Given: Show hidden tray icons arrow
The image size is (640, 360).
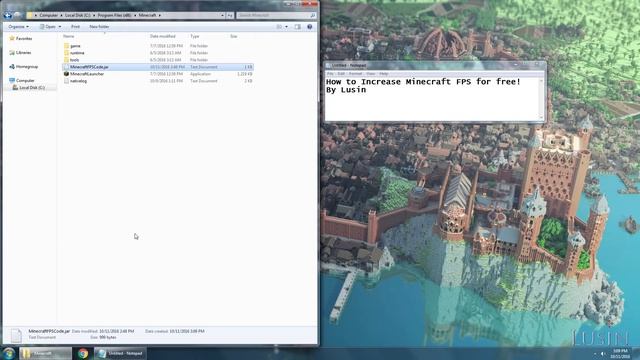Looking at the screenshot, I should (x=595, y=354).
